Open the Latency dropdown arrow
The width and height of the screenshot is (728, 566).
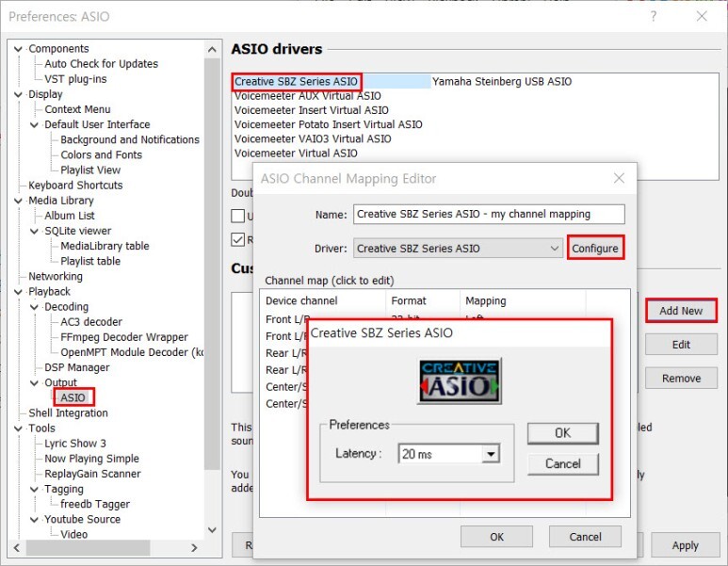pos(491,454)
